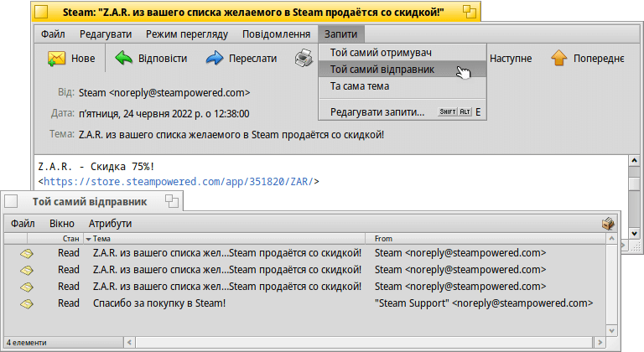Click the Нове new mail envelope icon

(56, 59)
